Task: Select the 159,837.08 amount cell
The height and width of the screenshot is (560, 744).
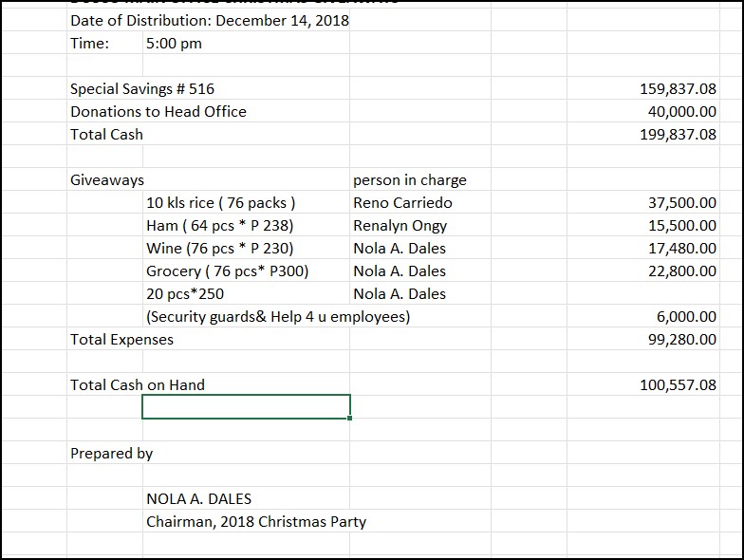Action: pos(678,89)
